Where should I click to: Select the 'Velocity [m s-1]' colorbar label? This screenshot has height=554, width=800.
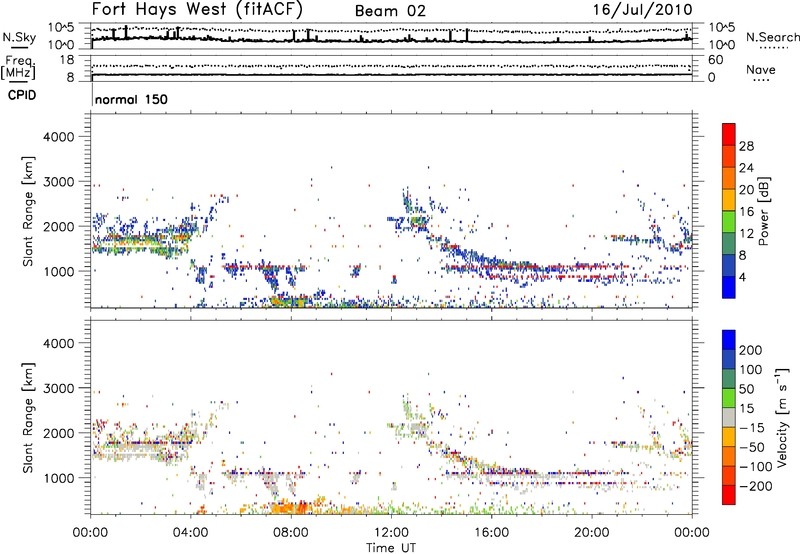(x=782, y=418)
